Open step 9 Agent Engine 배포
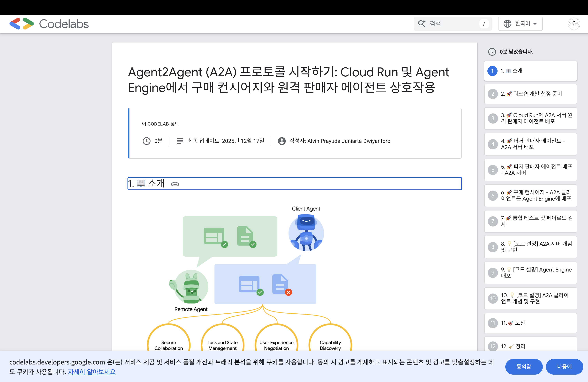Screen dimensions: 588x382 click(x=530, y=273)
